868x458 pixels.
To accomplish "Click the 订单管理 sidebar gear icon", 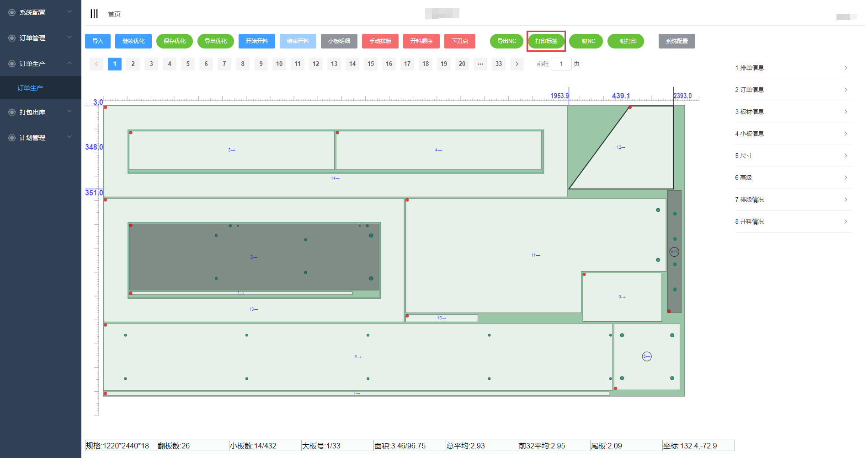I will click(12, 38).
